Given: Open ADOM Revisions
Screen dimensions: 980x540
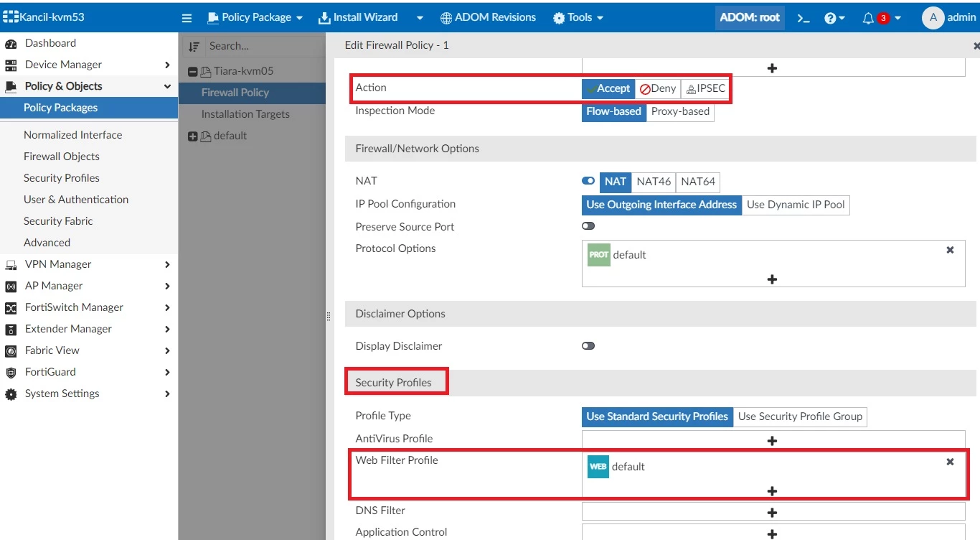Looking at the screenshot, I should click(x=488, y=17).
